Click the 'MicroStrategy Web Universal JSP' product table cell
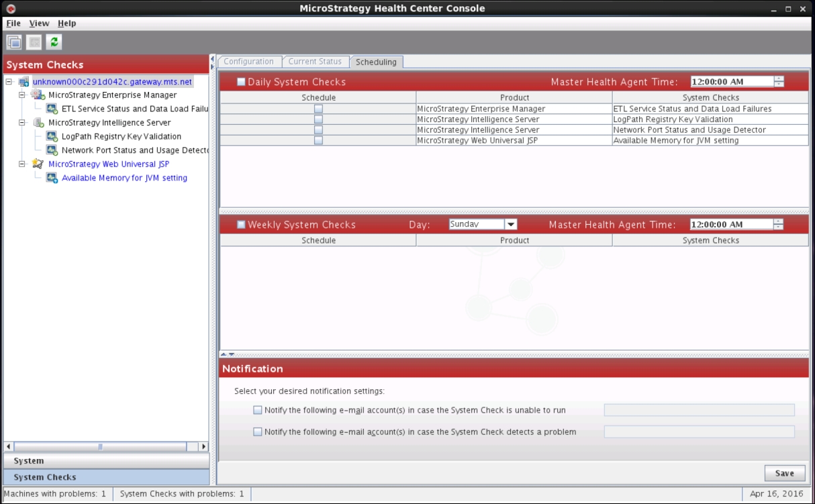 click(514, 141)
